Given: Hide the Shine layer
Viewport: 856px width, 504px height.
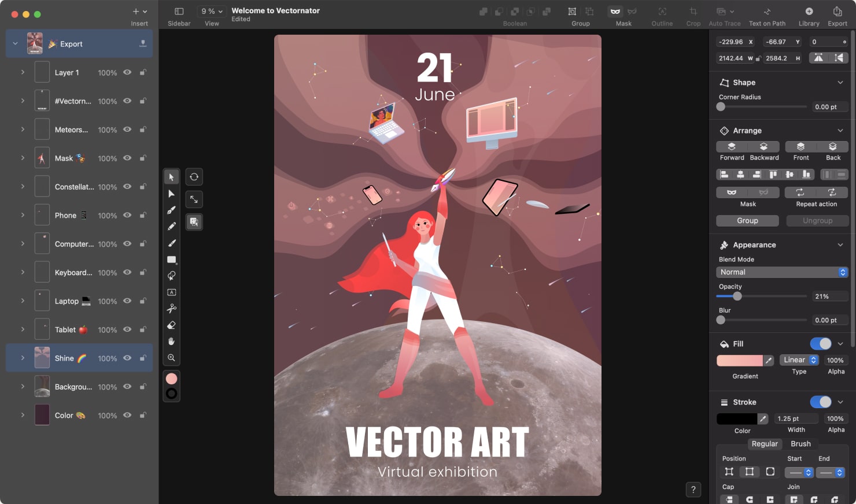Looking at the screenshot, I should point(127,358).
